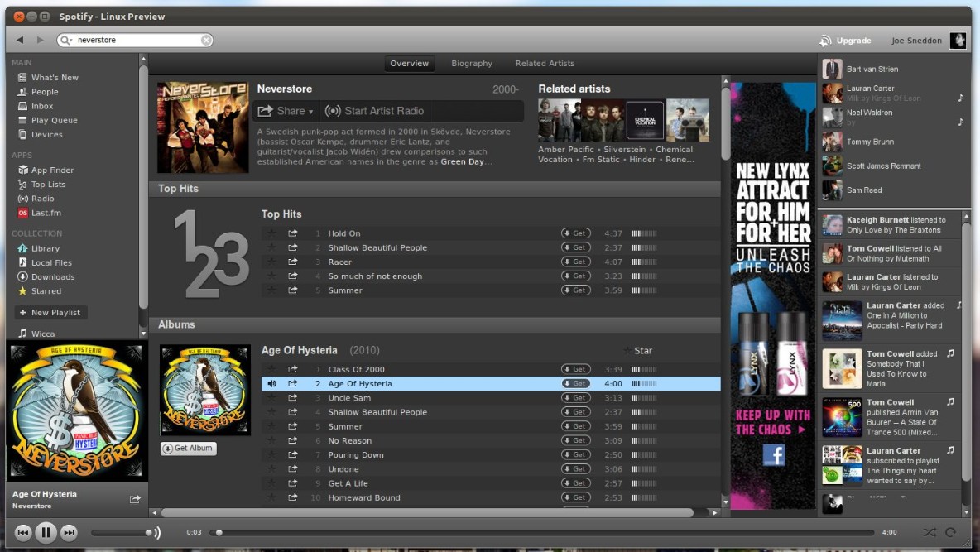980x552 pixels.
Task: Toggle shuffle mode
Action: [x=930, y=533]
